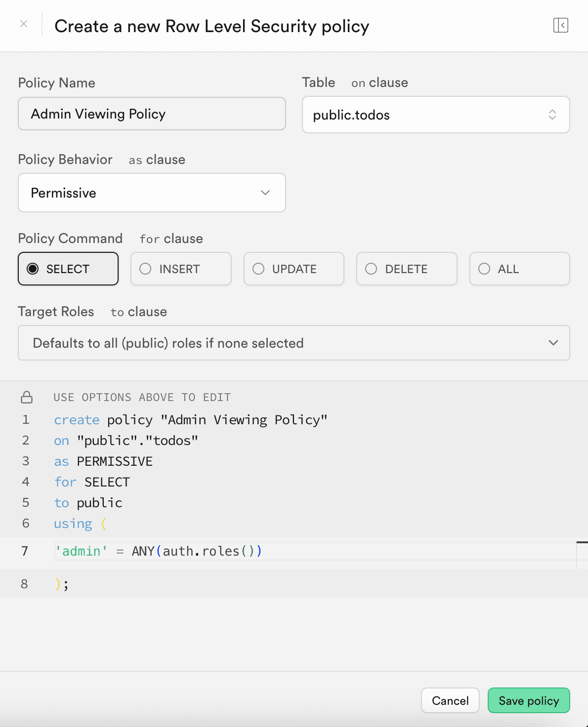Select the INSERT policy command
Image resolution: width=588 pixels, height=727 pixels.
pyautogui.click(x=181, y=269)
